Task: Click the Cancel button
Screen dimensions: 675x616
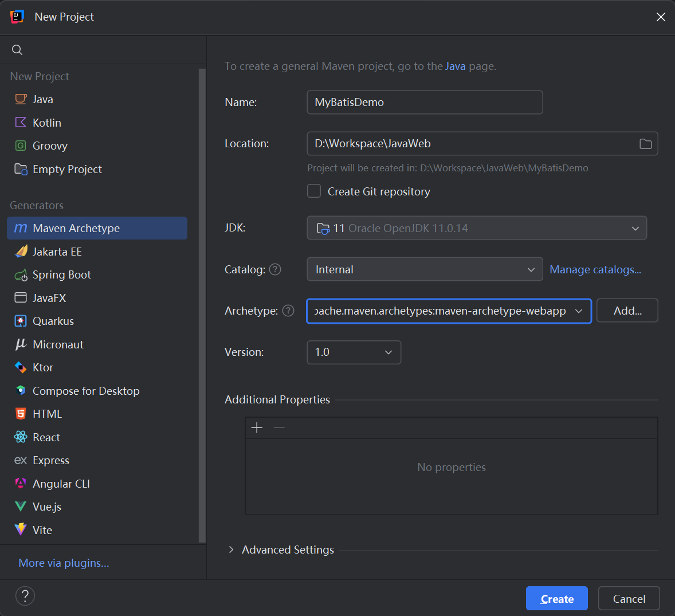Action: pos(629,598)
